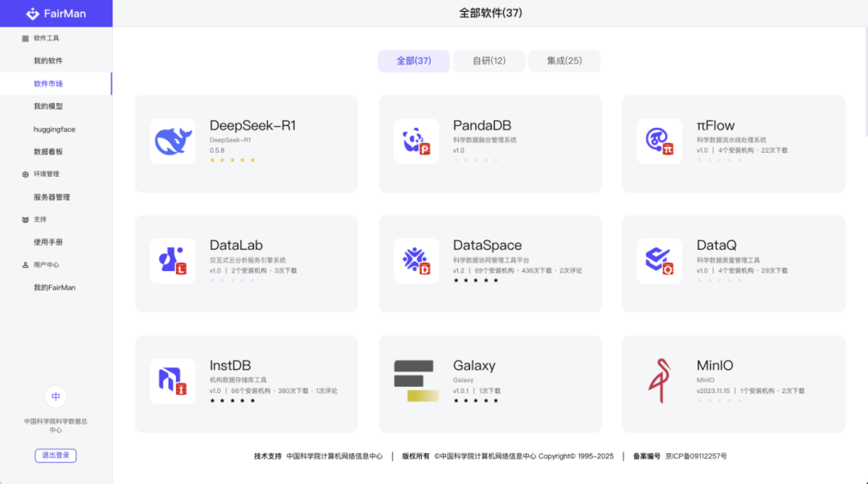The image size is (868, 484).
Task: Open DeepSeek-R1 whale app icon
Action: (173, 142)
